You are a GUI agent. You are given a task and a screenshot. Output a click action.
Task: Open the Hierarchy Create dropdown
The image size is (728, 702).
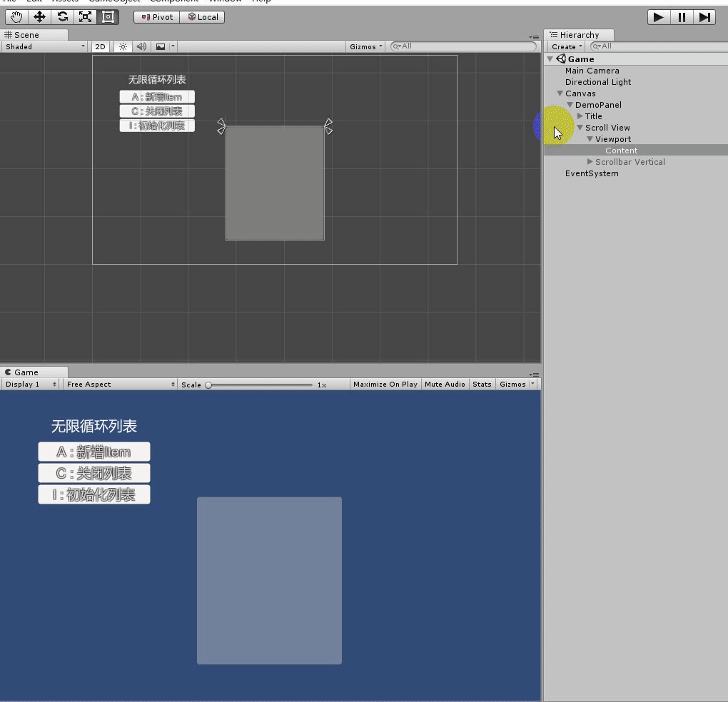point(567,46)
